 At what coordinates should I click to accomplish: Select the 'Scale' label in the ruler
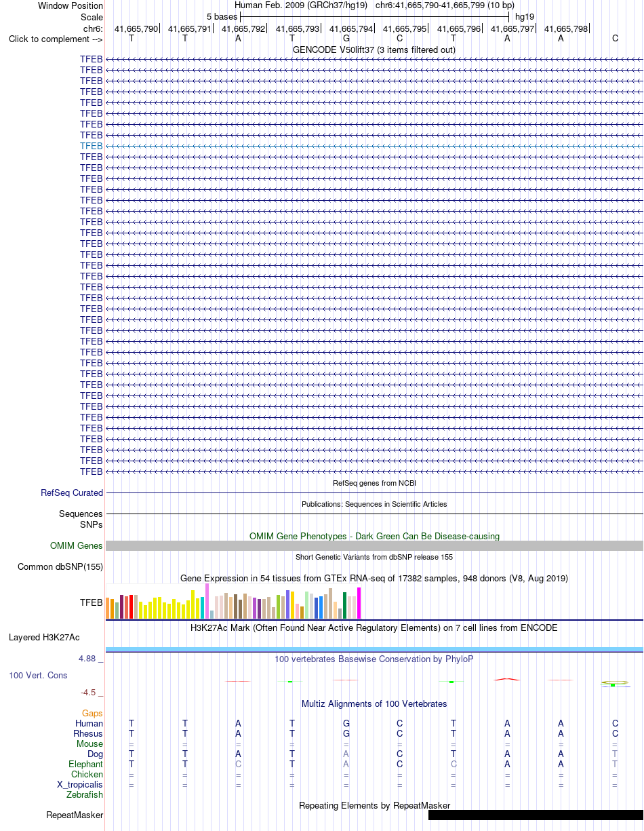[x=92, y=16]
